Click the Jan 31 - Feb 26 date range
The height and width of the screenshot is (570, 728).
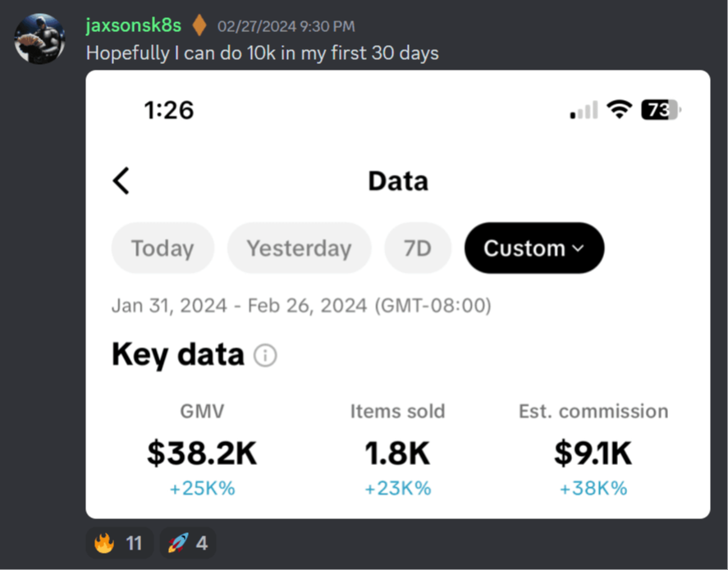click(x=301, y=307)
